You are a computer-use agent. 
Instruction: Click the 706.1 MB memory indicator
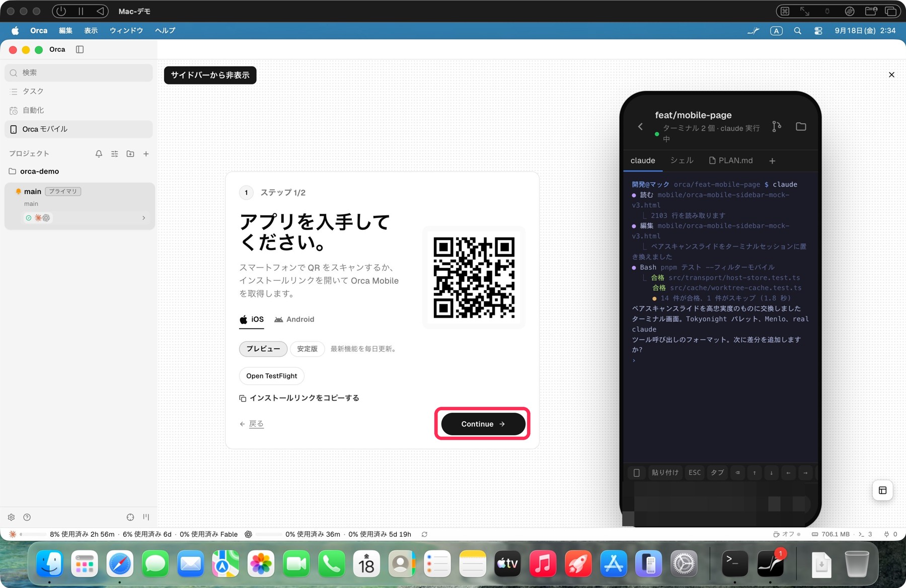pyautogui.click(x=830, y=534)
